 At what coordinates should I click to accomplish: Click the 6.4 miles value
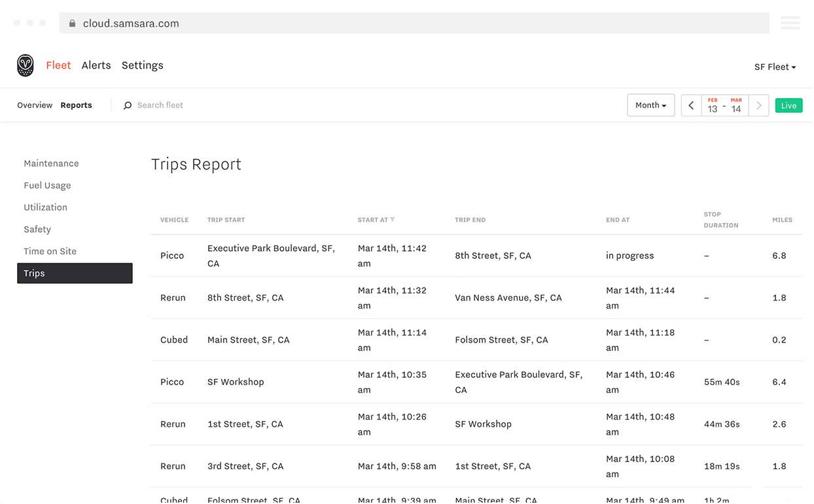click(779, 382)
